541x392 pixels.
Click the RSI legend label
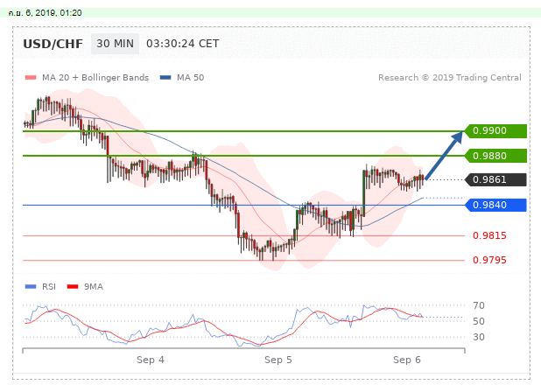(49, 286)
